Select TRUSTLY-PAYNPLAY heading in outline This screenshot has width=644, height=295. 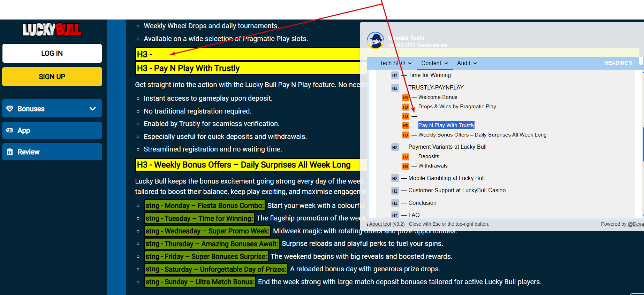click(436, 87)
